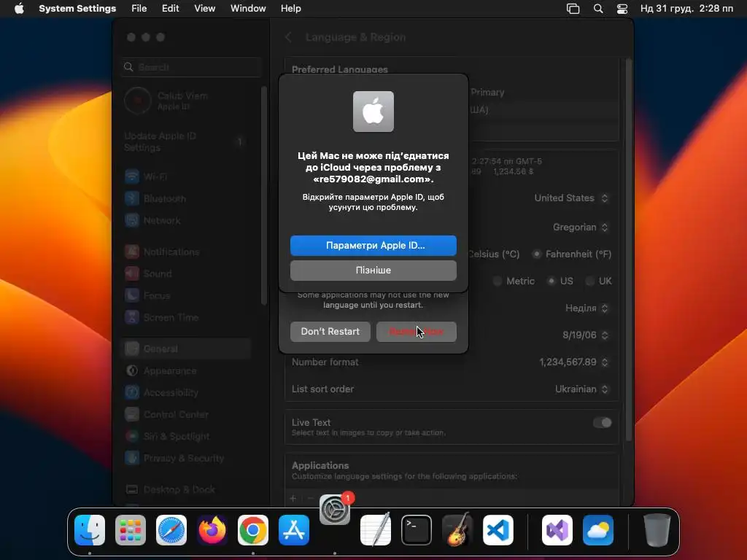Viewport: 747px width, 560px height.
Task: Click the Stage Manager windows icon in menu bar
Action: [x=573, y=9]
